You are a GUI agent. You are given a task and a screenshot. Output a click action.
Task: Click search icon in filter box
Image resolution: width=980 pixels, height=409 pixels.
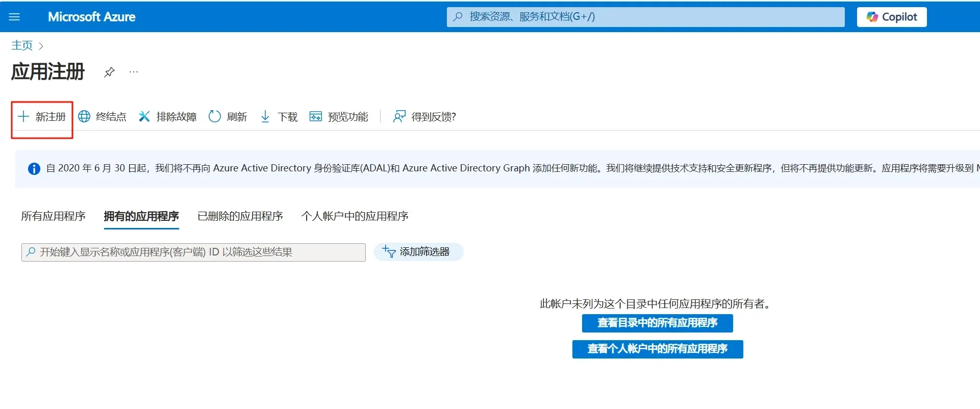click(x=31, y=252)
